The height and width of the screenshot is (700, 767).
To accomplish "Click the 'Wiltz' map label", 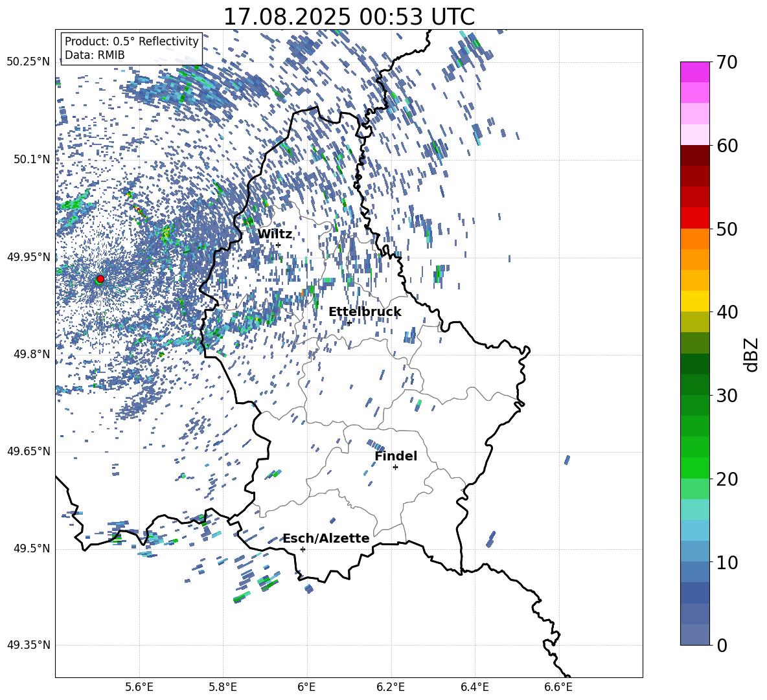I will pos(275,234).
